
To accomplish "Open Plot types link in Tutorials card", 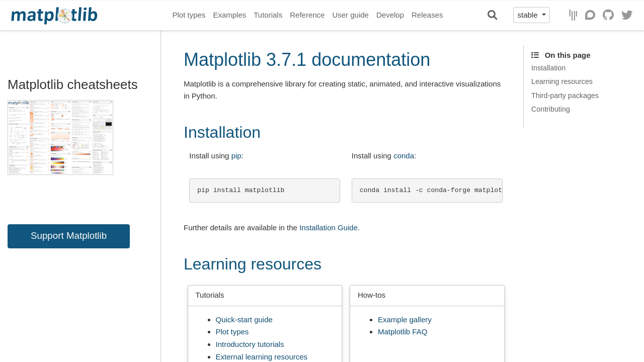I will [232, 332].
